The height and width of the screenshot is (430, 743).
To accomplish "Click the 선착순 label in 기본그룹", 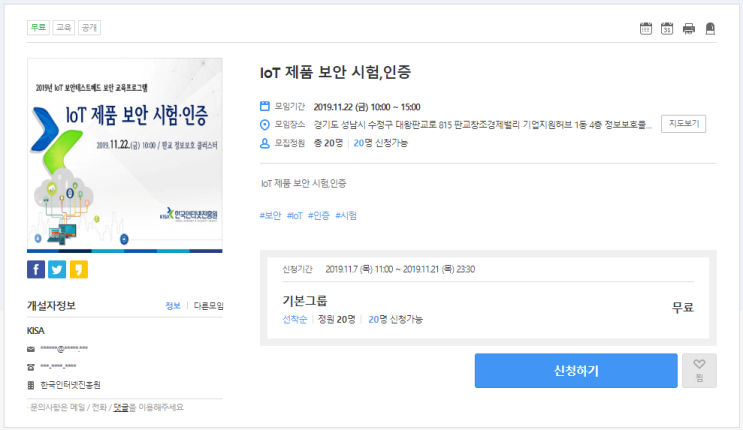I will tap(295, 320).
